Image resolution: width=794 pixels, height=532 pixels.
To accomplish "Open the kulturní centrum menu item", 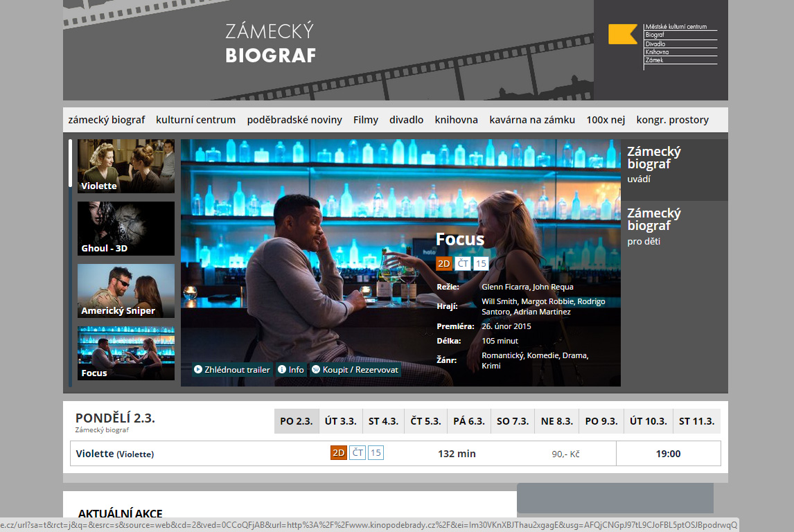I will 195,120.
